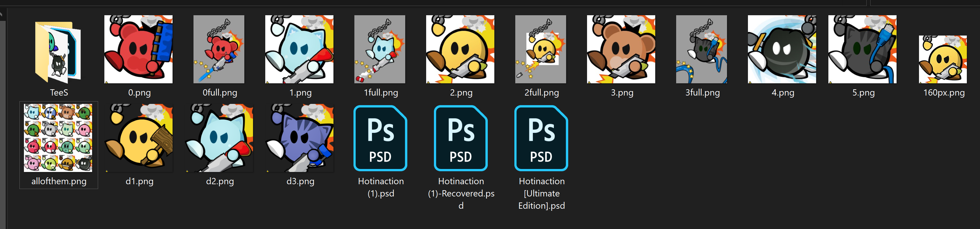Viewport: 980px width, 229px height.
Task: Click the file name '5.png'
Action: 864,93
